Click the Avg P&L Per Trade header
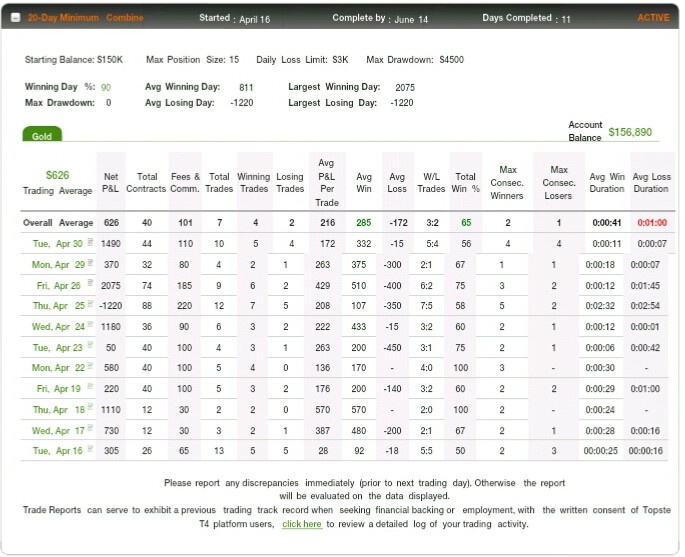The width and height of the screenshot is (685, 557). pos(327,183)
